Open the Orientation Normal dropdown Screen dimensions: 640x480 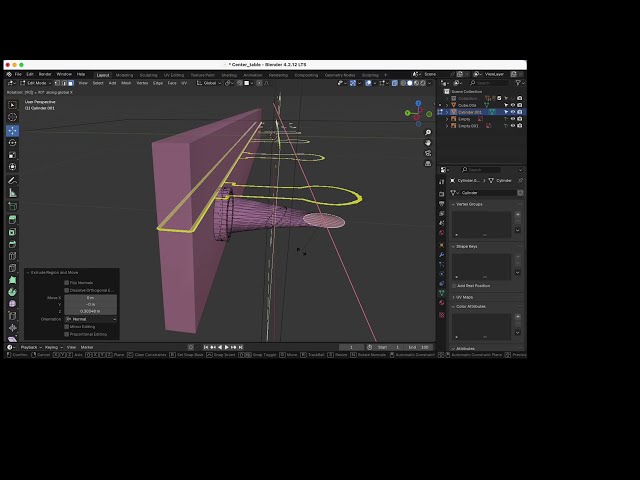(x=91, y=319)
